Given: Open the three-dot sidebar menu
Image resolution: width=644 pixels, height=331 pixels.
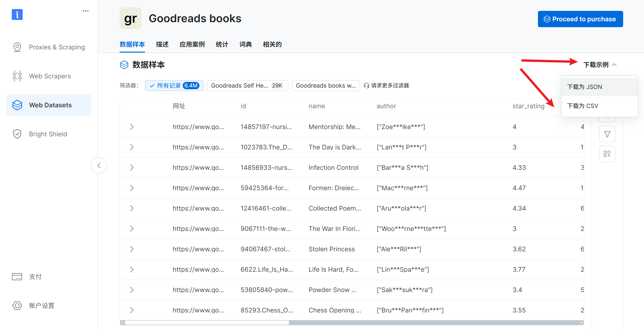Looking at the screenshot, I should click(x=85, y=11).
